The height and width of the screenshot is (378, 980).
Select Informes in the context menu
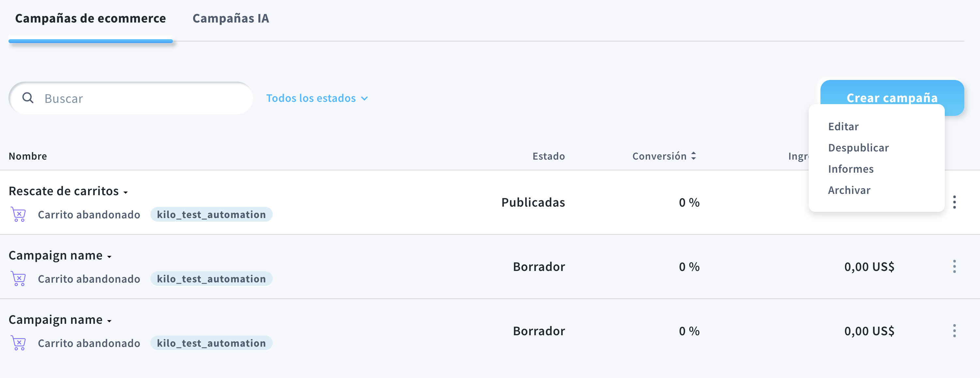pyautogui.click(x=851, y=169)
